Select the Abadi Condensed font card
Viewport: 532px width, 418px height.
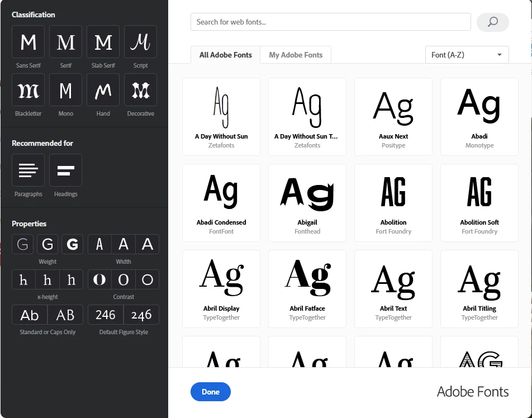[x=221, y=203]
